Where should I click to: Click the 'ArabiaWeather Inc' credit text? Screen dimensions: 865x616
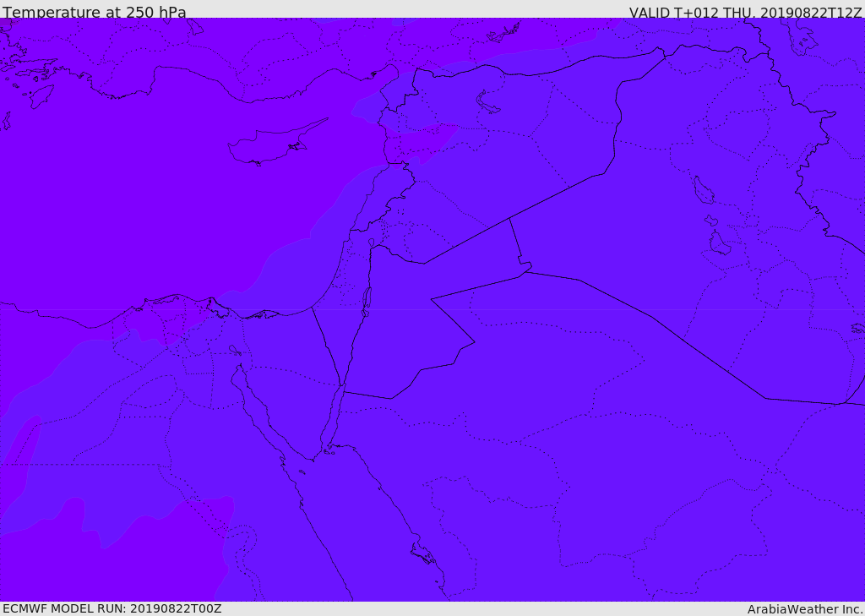[x=805, y=609]
